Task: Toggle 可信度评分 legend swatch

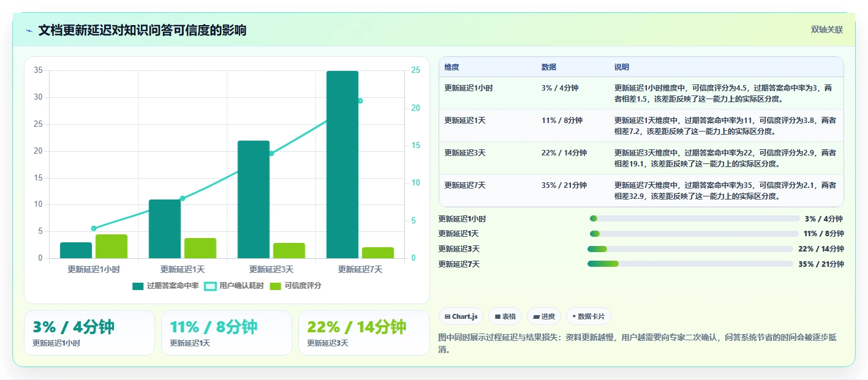Action: coord(275,286)
